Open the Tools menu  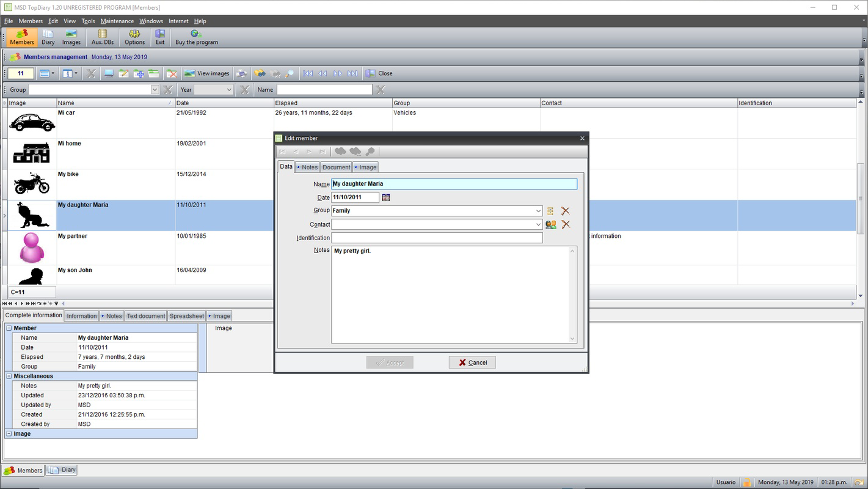click(x=89, y=21)
